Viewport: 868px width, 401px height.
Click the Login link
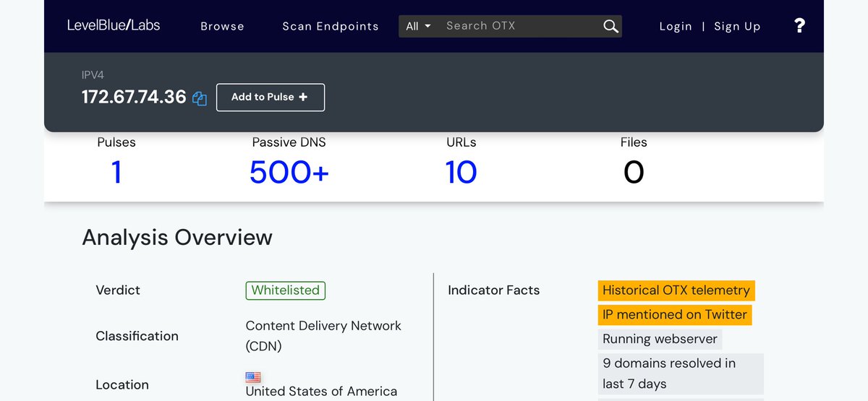(676, 26)
